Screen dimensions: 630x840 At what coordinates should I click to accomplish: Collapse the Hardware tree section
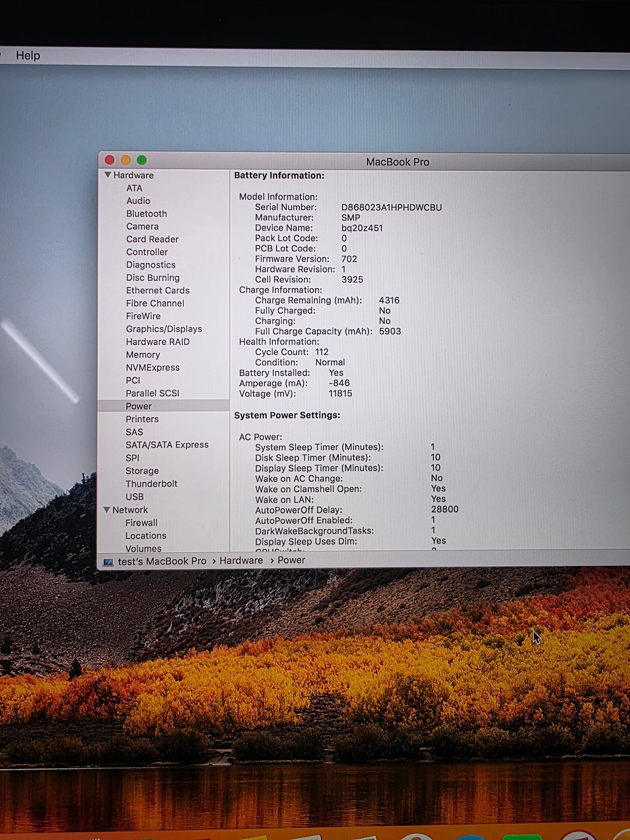point(108,175)
